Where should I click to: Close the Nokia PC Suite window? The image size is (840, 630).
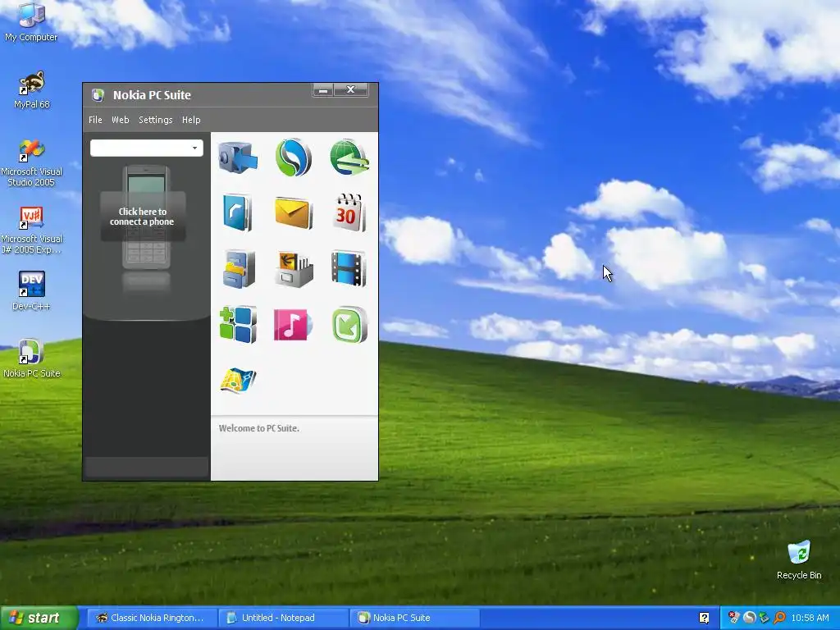coord(351,90)
